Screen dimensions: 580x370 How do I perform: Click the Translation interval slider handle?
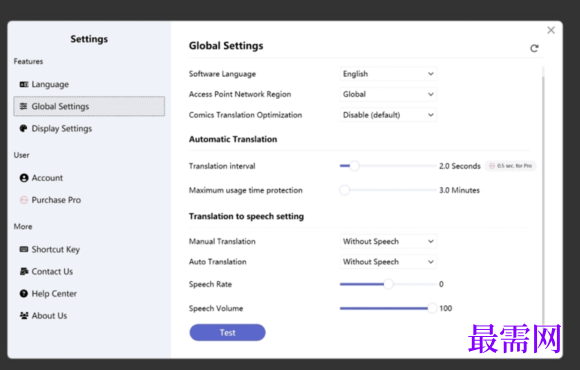point(354,166)
